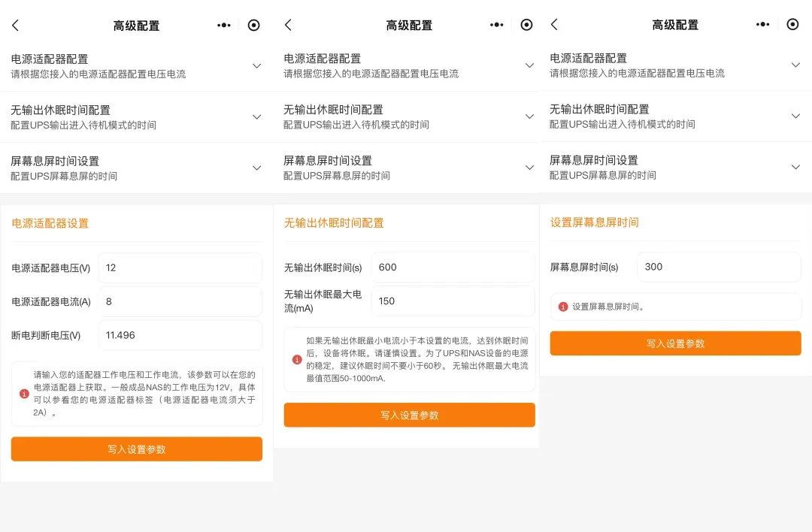Expand 屏幕息屏时间设置 chevron on the 设置屏幕息屏时间 screen
The height and width of the screenshot is (532, 812).
point(795,167)
